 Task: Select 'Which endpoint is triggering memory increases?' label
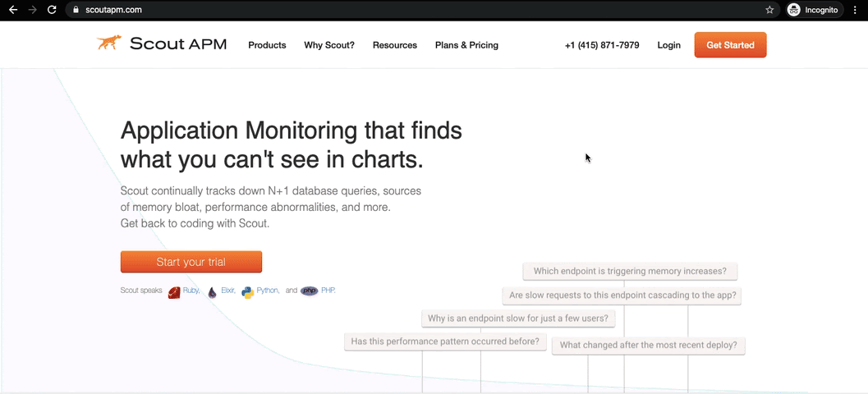point(630,271)
